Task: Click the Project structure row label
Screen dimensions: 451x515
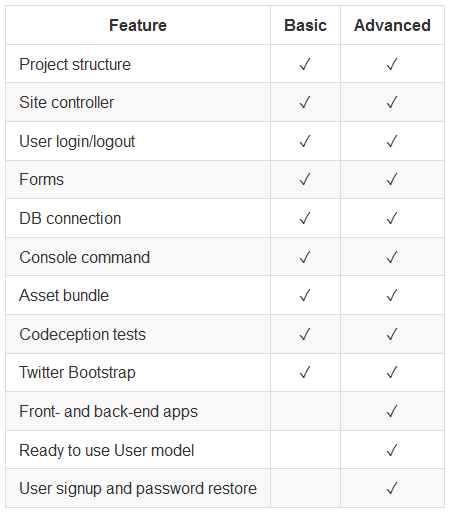Action: (75, 65)
